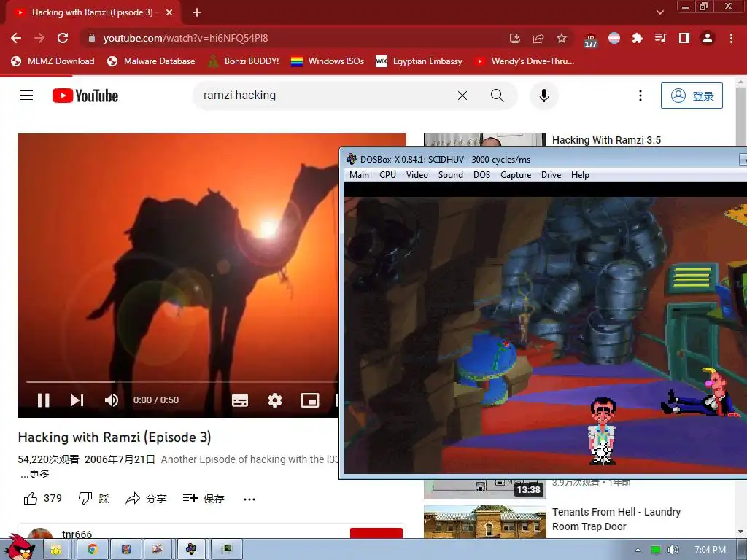The width and height of the screenshot is (747, 560).
Task: Click the share page icon in address bar
Action: click(x=538, y=38)
